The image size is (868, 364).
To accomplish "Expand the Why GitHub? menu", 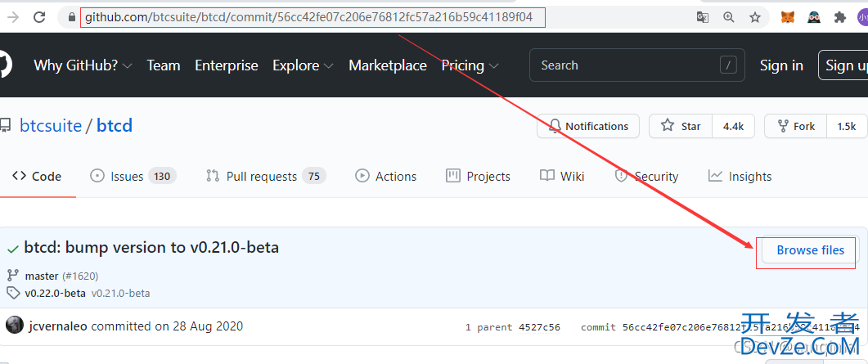I will point(83,65).
